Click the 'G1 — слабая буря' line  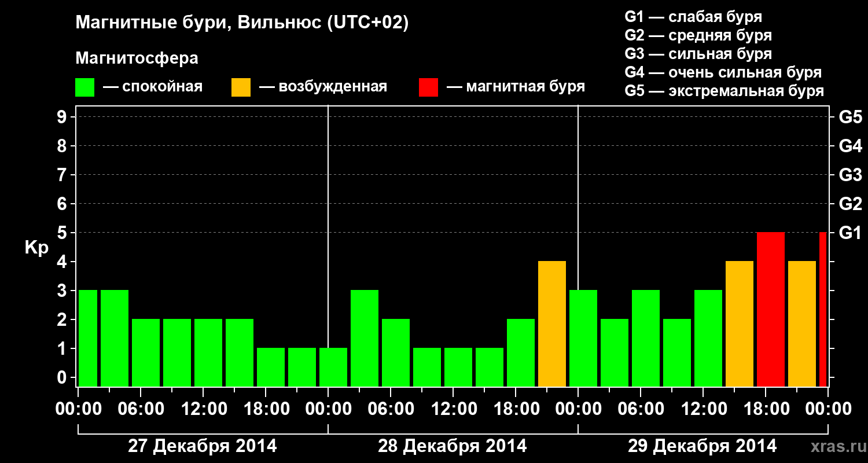[x=693, y=17]
